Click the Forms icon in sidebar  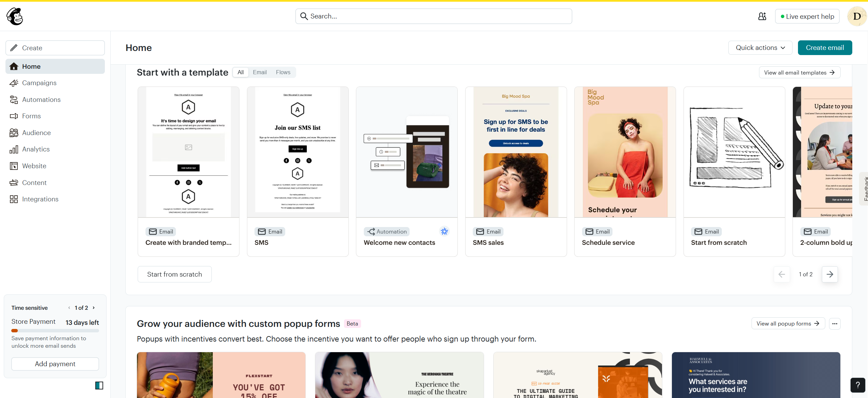point(14,116)
